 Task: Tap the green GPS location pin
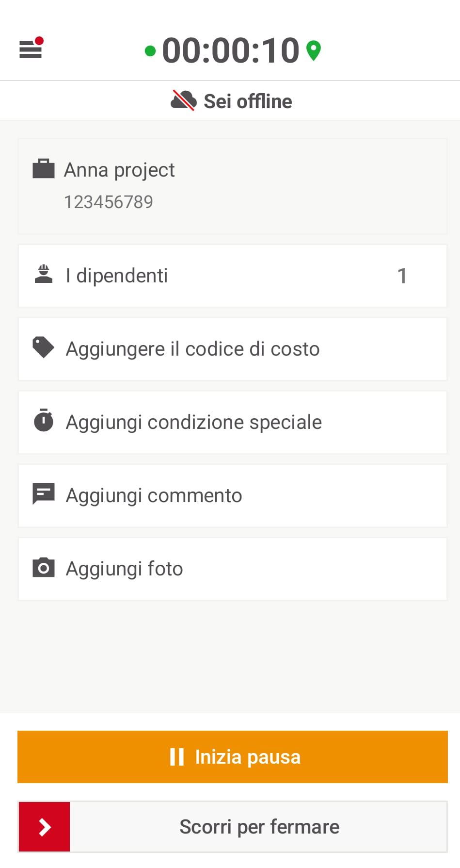pyautogui.click(x=314, y=50)
